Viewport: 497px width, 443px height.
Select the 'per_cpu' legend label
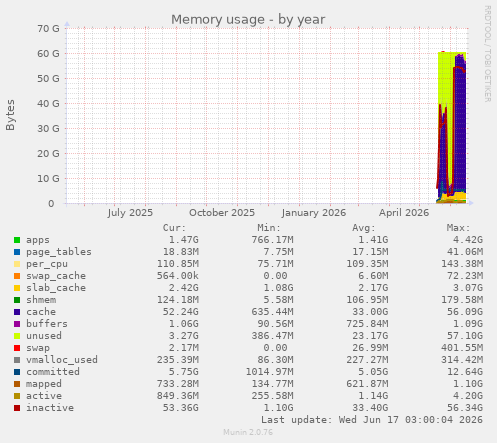coord(47,264)
